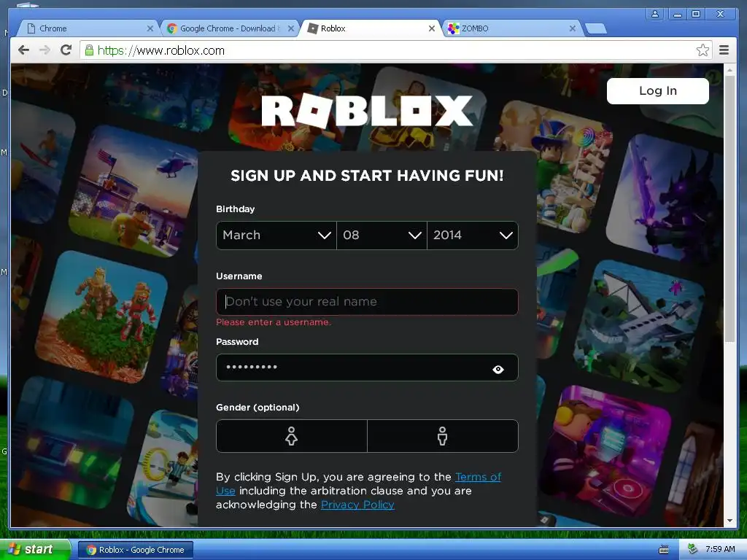Click the helicopter game thumbnail
This screenshot has height=560, width=747.
tap(134, 192)
